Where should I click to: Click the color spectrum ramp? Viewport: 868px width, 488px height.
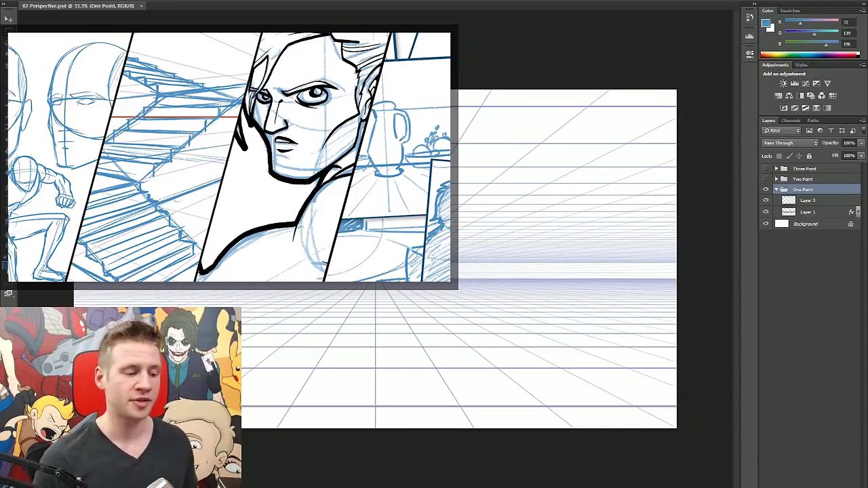[x=810, y=55]
